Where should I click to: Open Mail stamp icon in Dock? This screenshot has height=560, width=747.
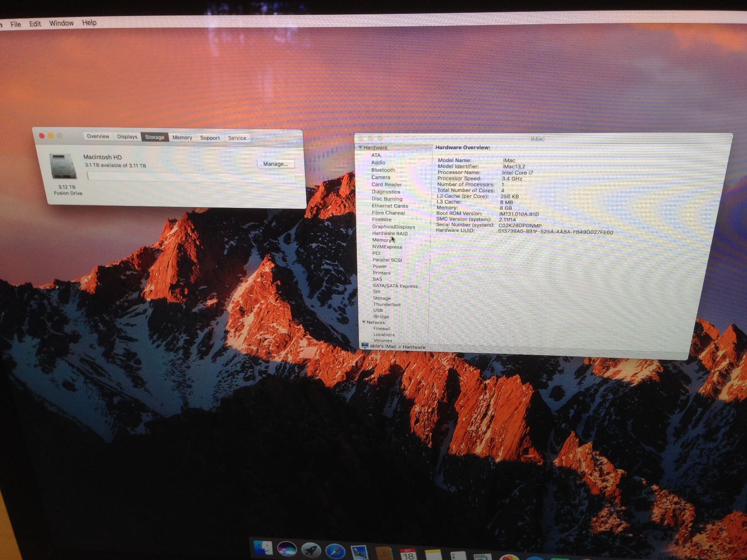point(359,553)
